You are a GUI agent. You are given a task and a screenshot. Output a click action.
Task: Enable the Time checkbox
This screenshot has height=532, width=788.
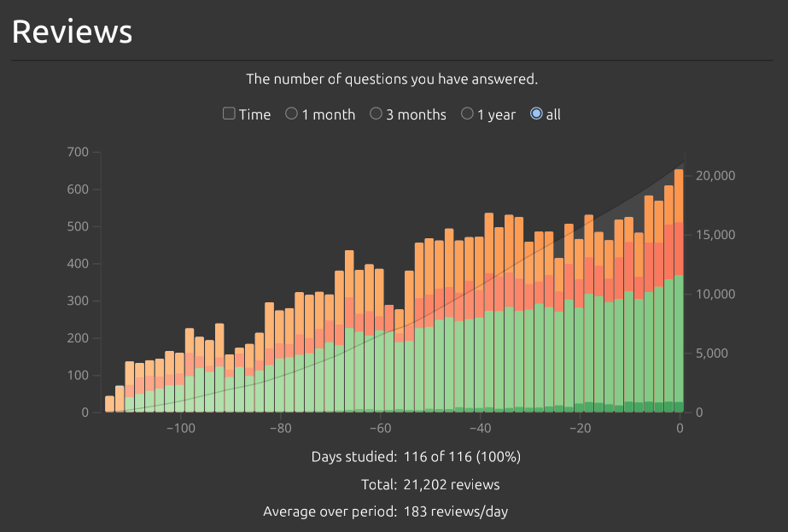[x=229, y=114]
